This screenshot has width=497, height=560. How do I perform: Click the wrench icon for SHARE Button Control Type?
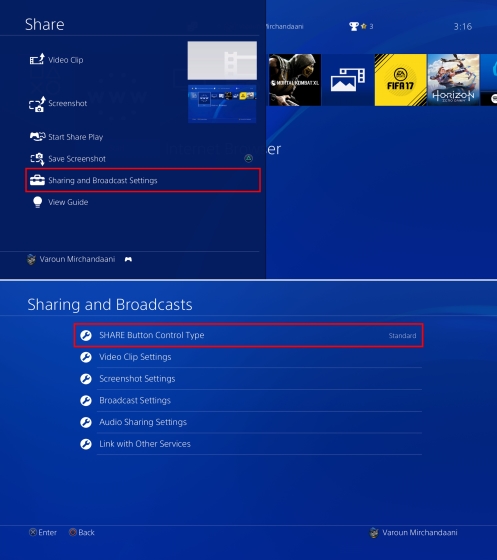coord(86,335)
